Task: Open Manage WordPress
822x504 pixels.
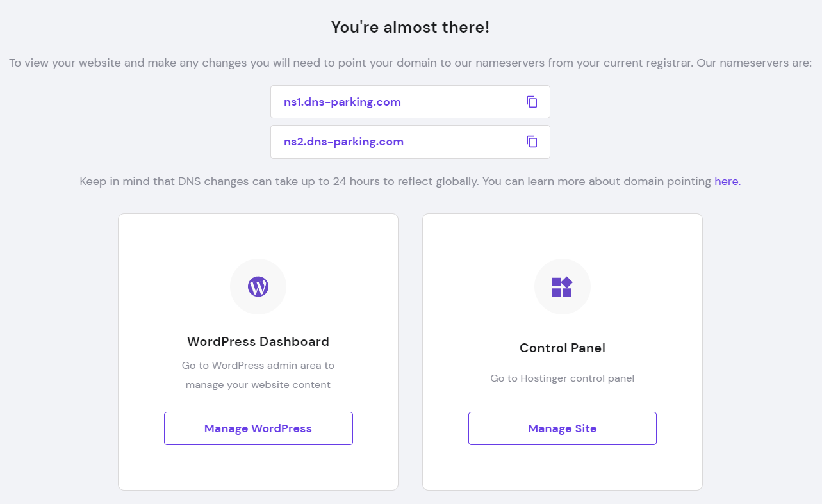Action: (258, 428)
